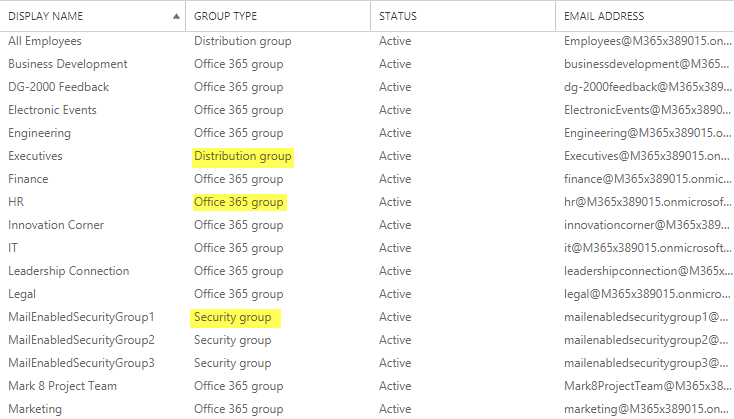Select the Marketing group
Screen dimensions: 734x419
click(367, 408)
